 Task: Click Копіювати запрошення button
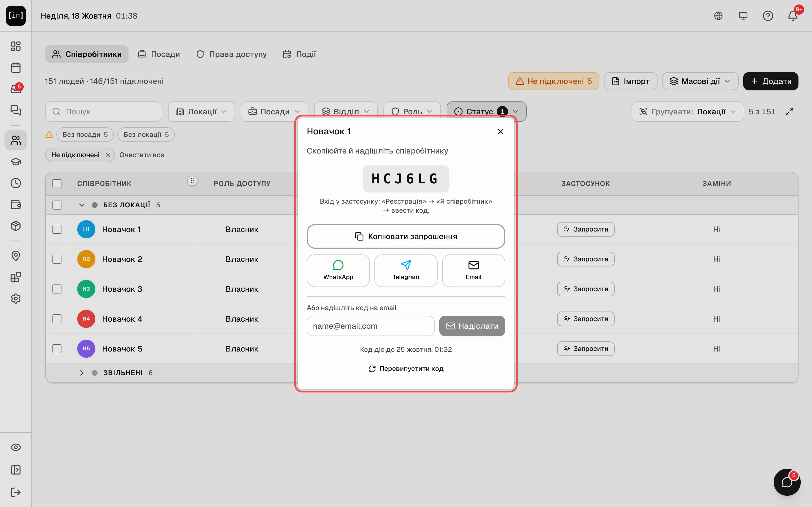(406, 236)
